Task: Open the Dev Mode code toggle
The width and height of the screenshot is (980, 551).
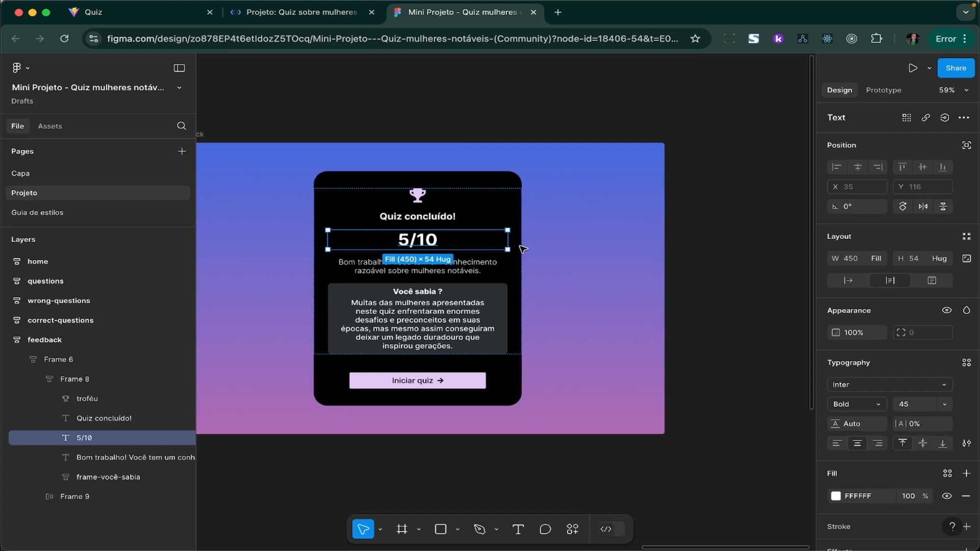Action: 606,529
